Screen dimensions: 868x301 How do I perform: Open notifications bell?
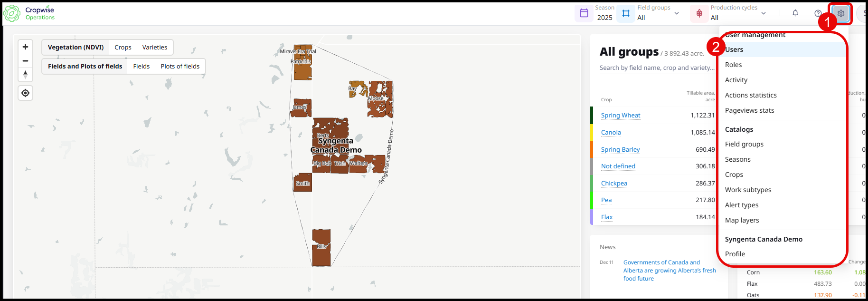click(x=795, y=13)
